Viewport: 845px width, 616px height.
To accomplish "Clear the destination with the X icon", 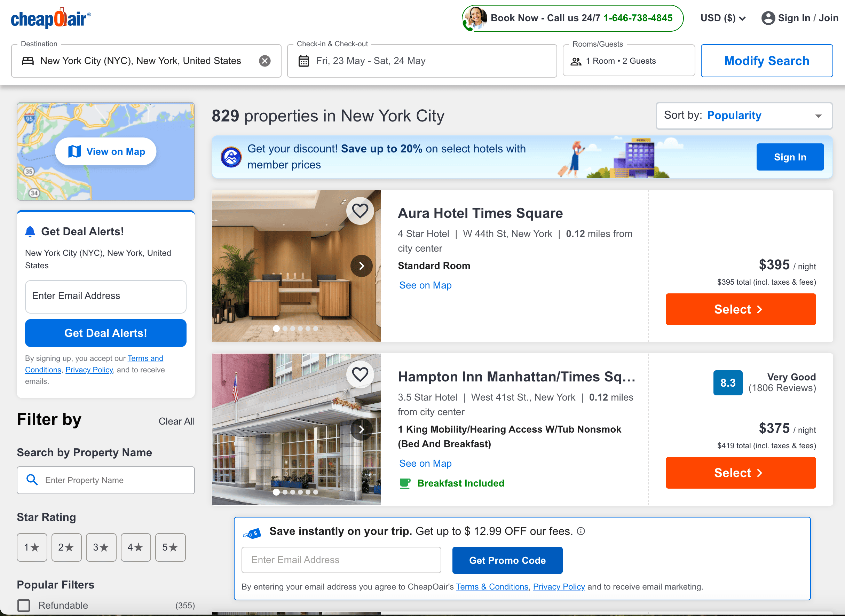I will 265,61.
